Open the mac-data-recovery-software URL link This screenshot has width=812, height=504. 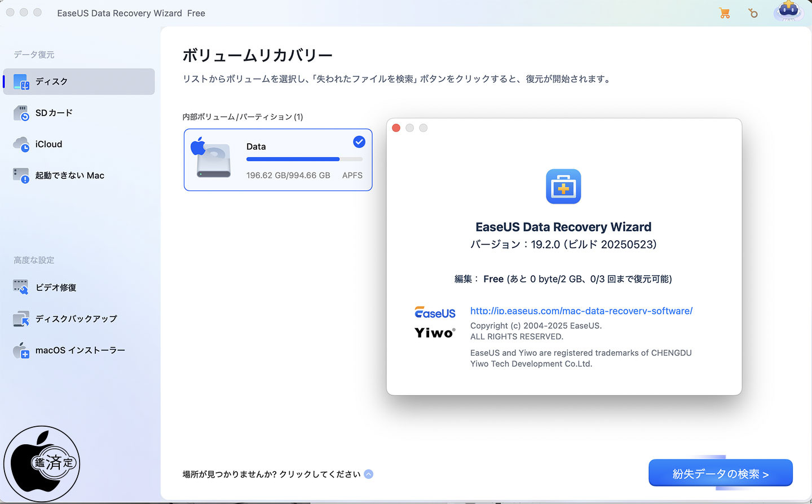pos(581,311)
